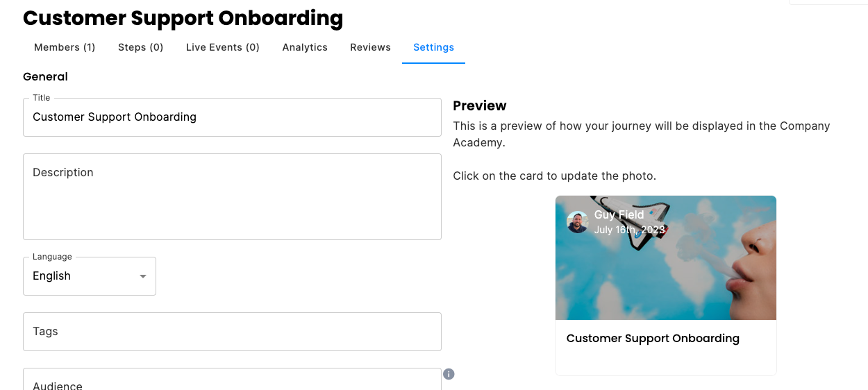This screenshot has height=390, width=868.
Task: Open the Audience field
Action: click(232, 380)
